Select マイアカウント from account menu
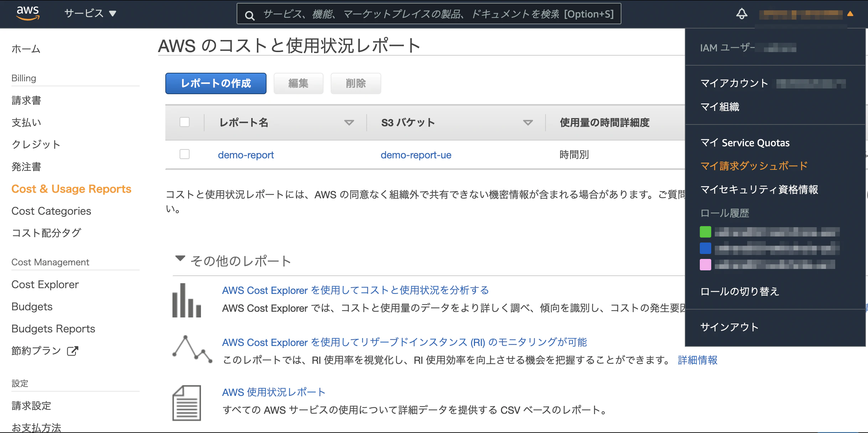 734,83
